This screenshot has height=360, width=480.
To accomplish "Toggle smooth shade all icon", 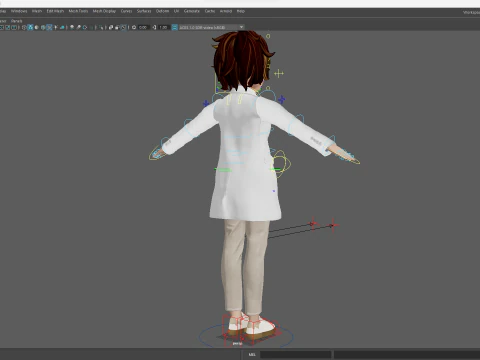I will point(31,27).
